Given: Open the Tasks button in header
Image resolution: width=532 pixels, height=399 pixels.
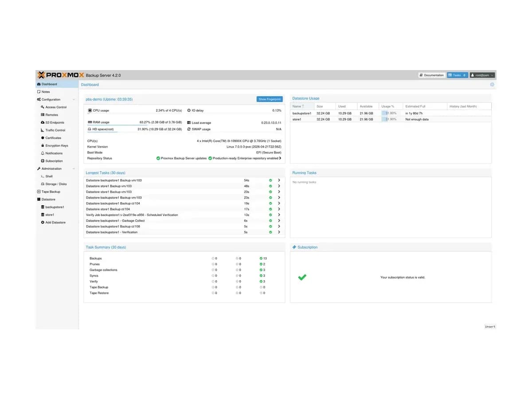Looking at the screenshot, I should pyautogui.click(x=457, y=75).
